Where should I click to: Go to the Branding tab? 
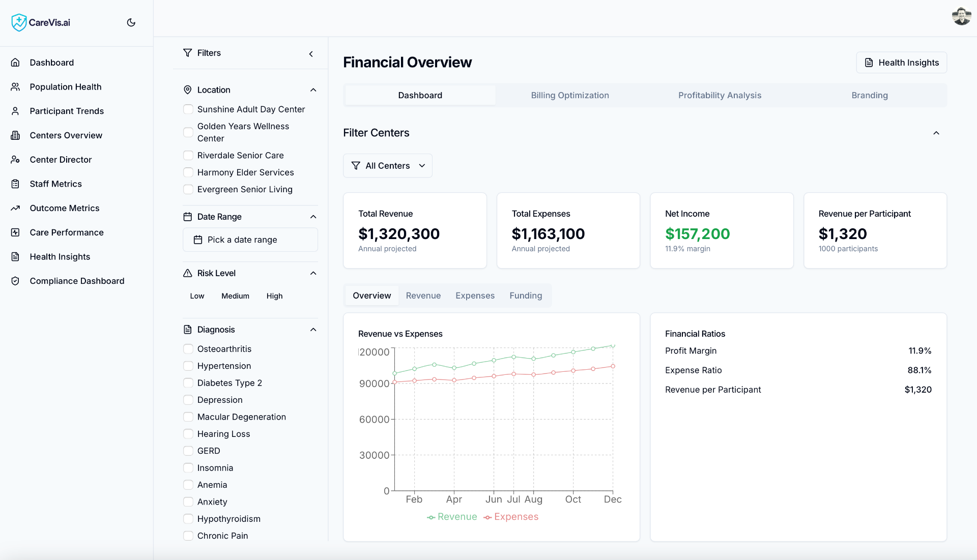coord(870,95)
